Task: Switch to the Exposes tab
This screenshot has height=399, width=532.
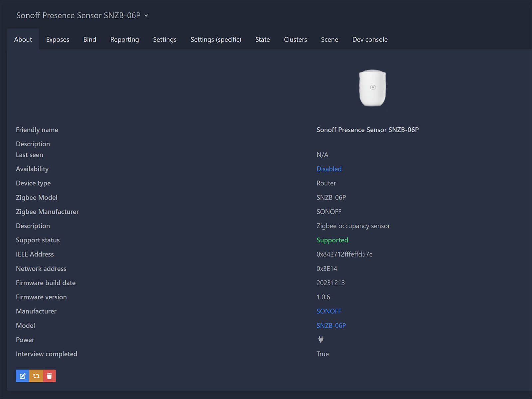Action: (58, 40)
